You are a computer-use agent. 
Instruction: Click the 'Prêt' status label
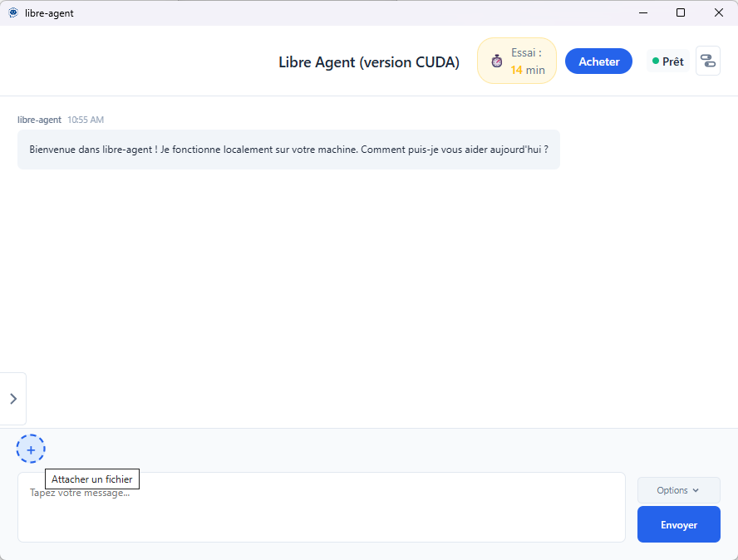672,61
